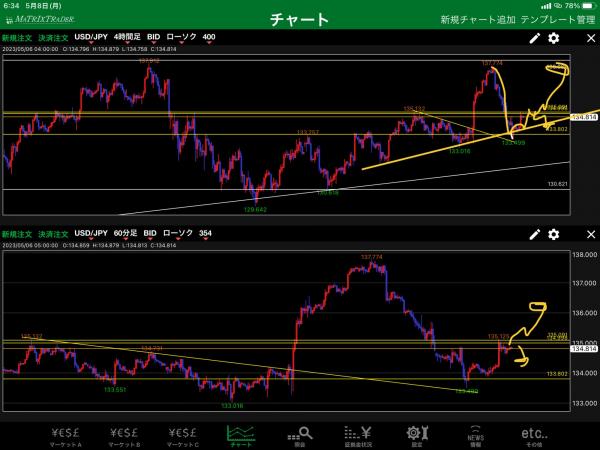Tap 新規注文 on the 4時間足 chart
The height and width of the screenshot is (450, 600).
click(17, 38)
